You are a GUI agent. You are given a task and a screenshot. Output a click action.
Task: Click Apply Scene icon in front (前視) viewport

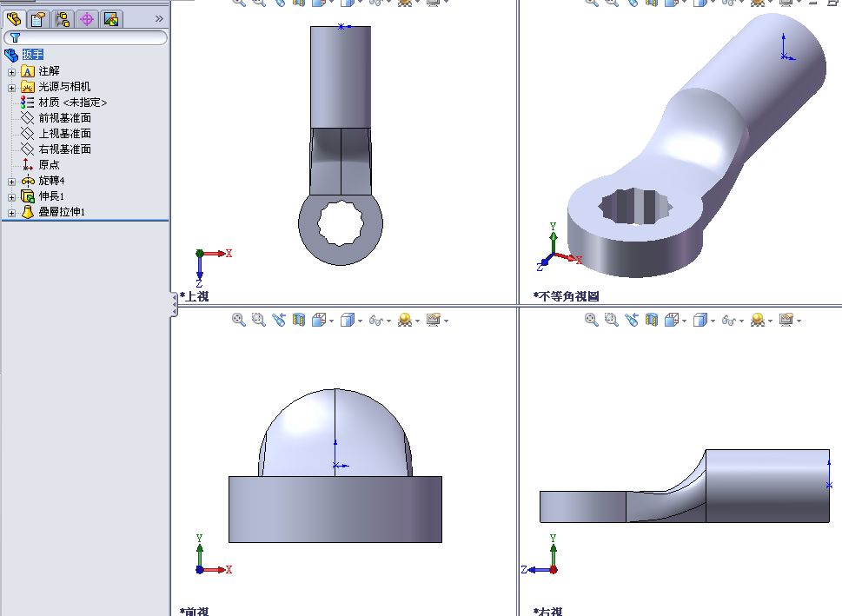click(x=404, y=320)
